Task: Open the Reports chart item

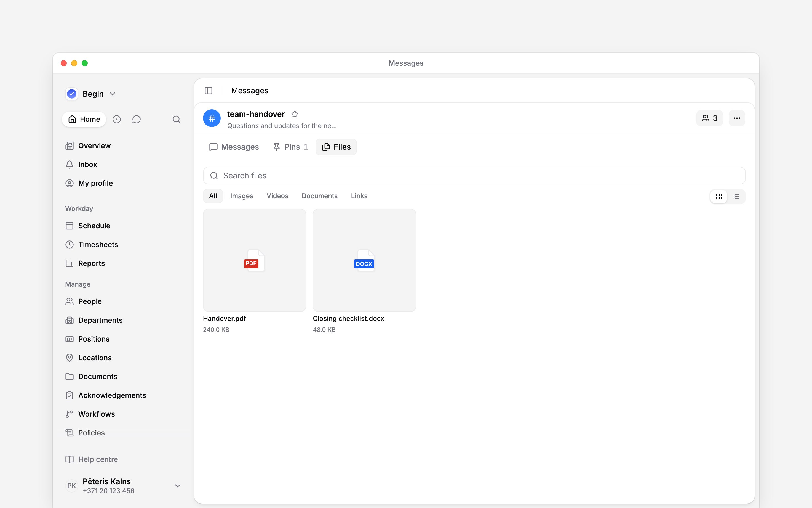Action: 123,263
